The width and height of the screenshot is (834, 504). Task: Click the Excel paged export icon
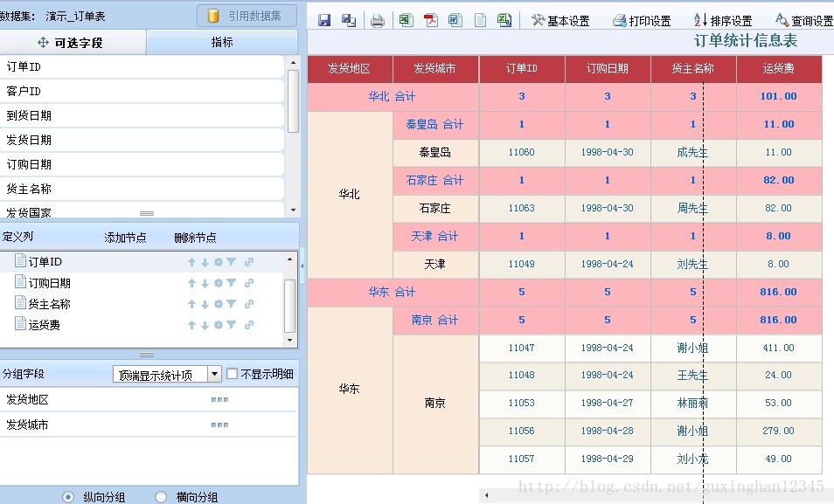[504, 20]
